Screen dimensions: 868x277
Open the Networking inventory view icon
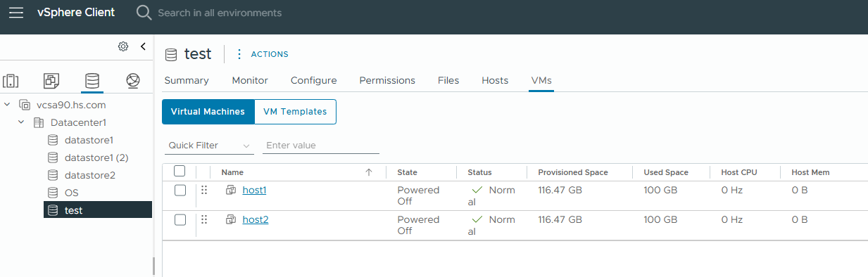click(133, 81)
